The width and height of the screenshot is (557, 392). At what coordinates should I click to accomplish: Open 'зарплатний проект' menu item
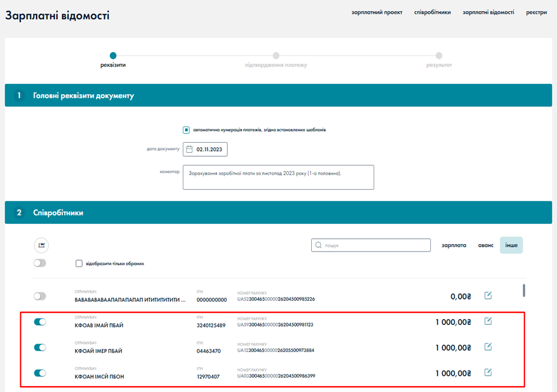[377, 12]
